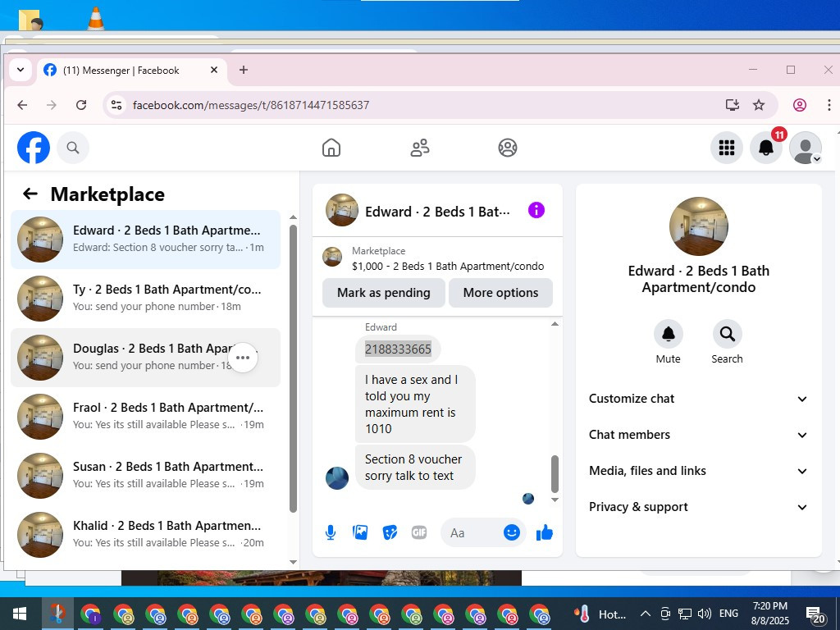840x630 pixels.
Task: Click Edward's avatar beside last message
Action: tap(337, 478)
